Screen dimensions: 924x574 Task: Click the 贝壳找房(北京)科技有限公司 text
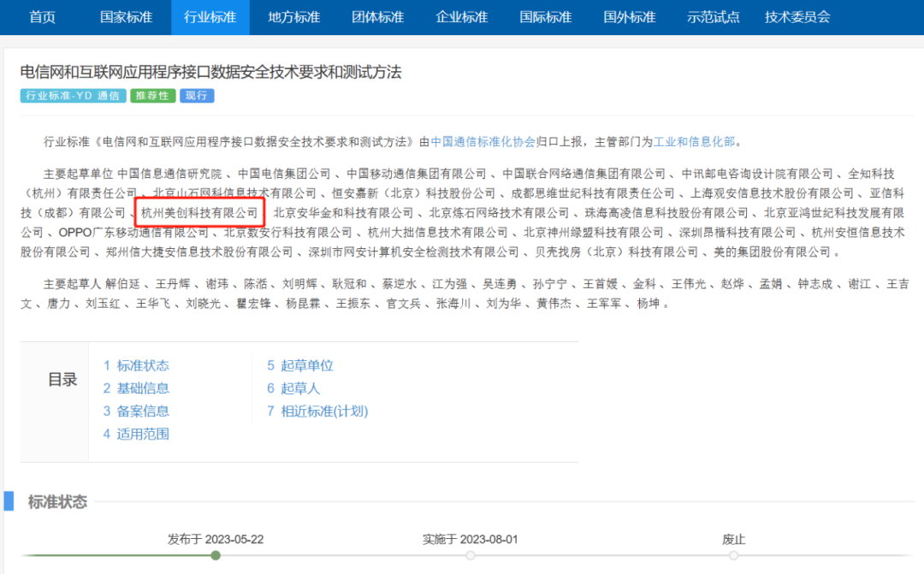[x=616, y=252]
